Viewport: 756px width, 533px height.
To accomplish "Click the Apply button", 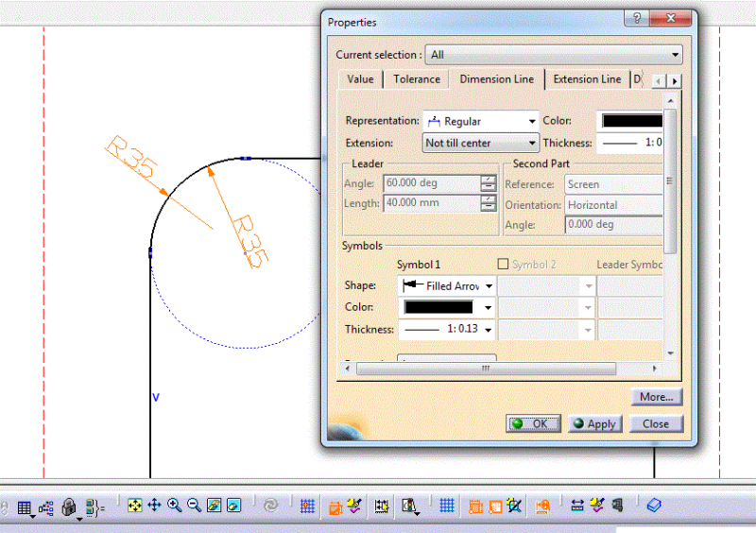I will 595,424.
